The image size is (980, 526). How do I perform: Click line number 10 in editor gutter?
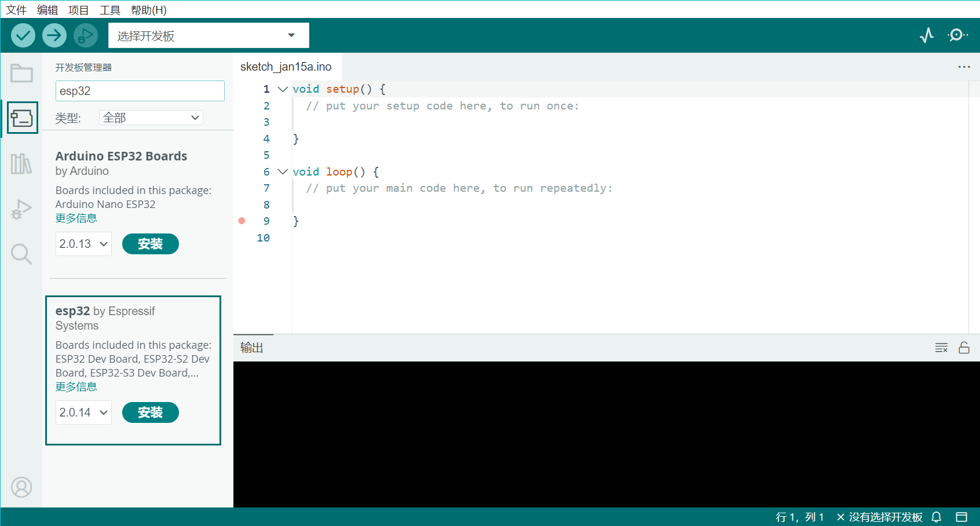pos(264,238)
